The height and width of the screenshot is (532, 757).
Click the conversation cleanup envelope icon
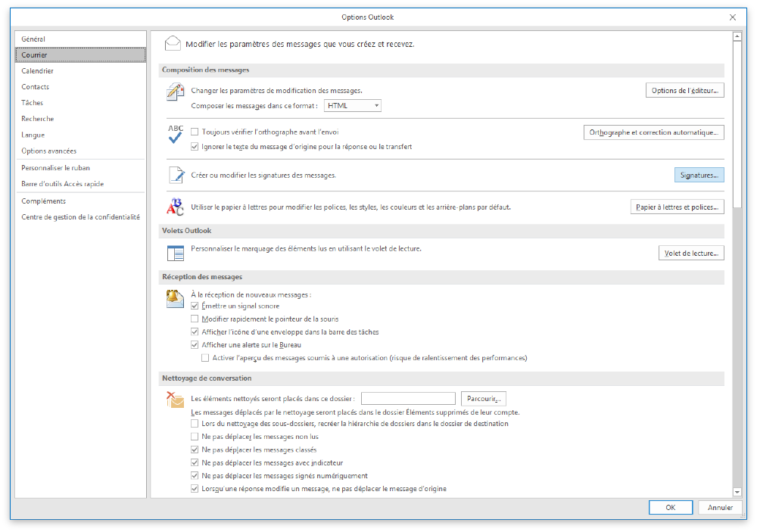coord(175,400)
